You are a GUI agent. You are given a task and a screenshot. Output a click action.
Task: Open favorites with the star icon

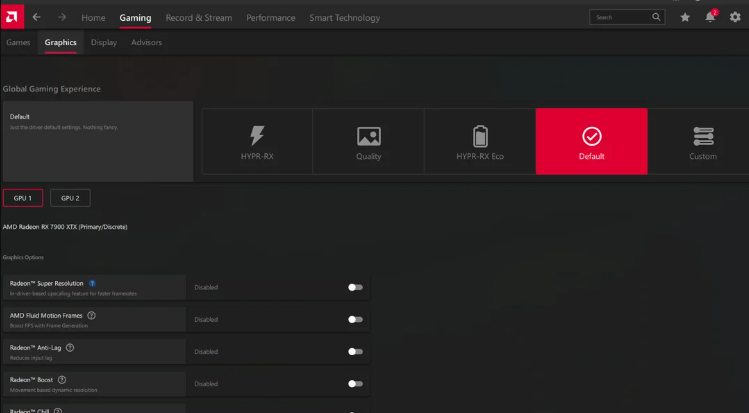[x=685, y=17]
